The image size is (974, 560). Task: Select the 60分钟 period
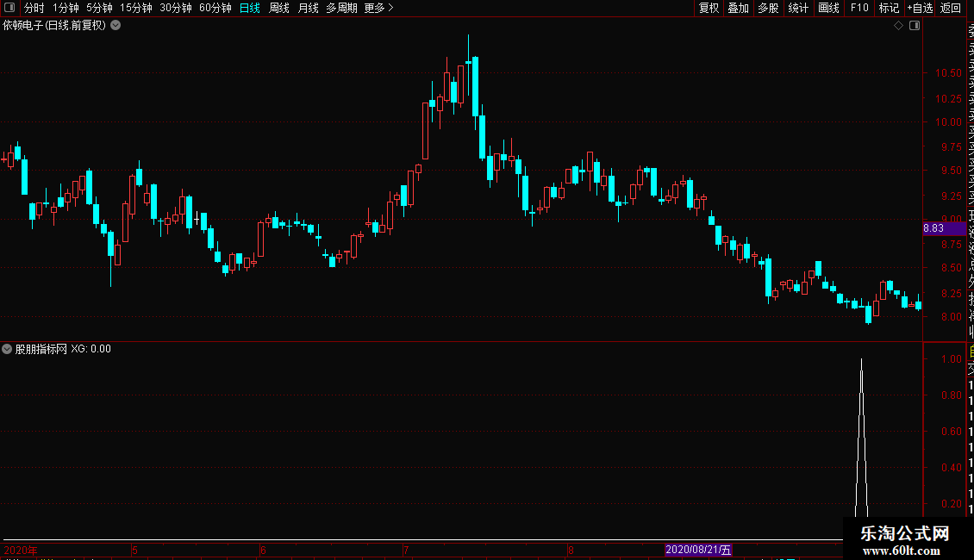coord(215,8)
